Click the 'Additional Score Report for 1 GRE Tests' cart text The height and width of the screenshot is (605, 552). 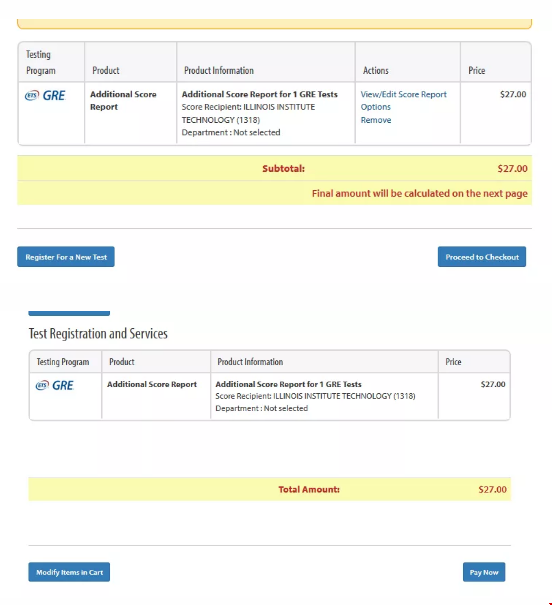pyautogui.click(x=260, y=94)
